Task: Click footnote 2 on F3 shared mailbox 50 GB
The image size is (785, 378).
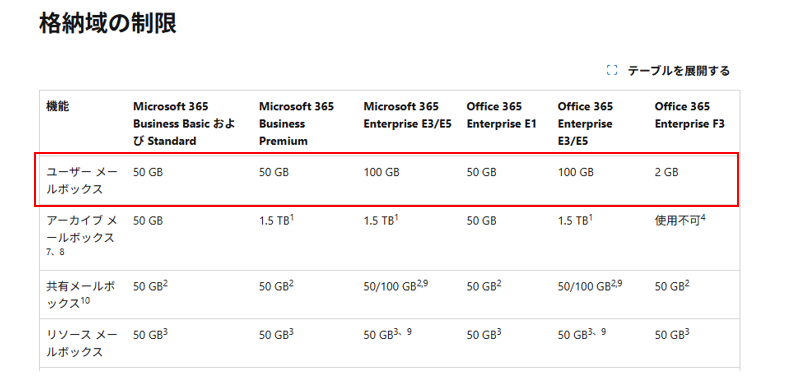Action: coord(687,284)
